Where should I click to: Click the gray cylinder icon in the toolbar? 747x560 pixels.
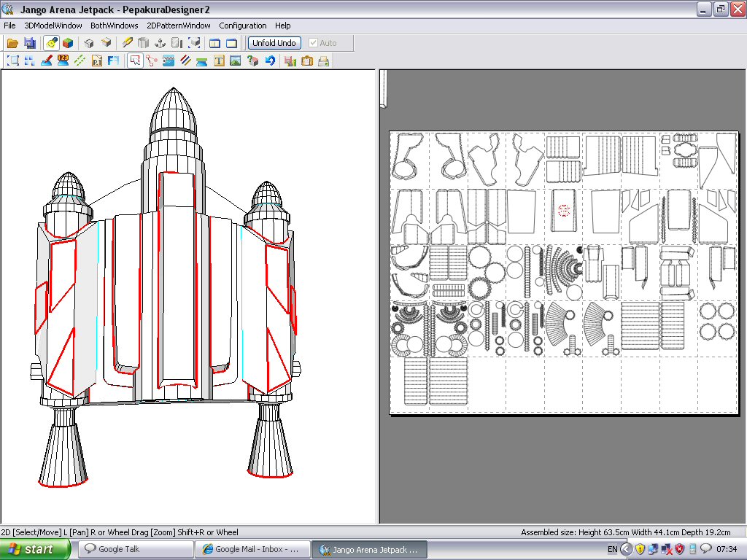[x=143, y=43]
